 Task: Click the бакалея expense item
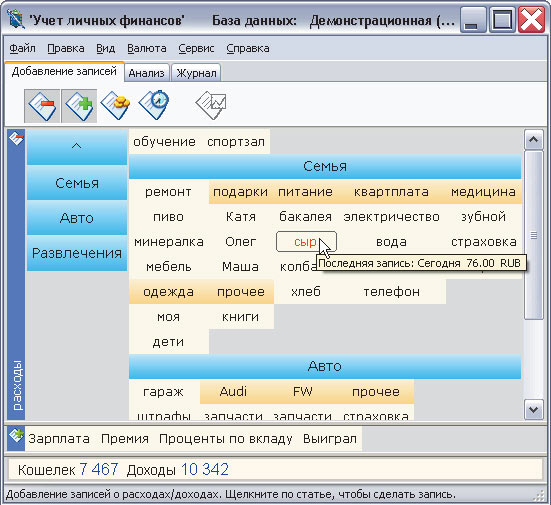coord(305,217)
